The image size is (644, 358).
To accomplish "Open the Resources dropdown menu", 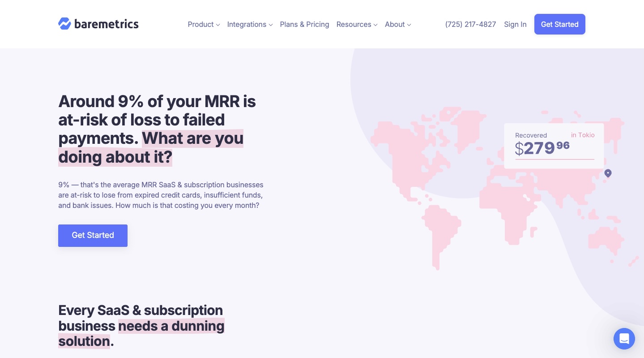I will click(357, 24).
